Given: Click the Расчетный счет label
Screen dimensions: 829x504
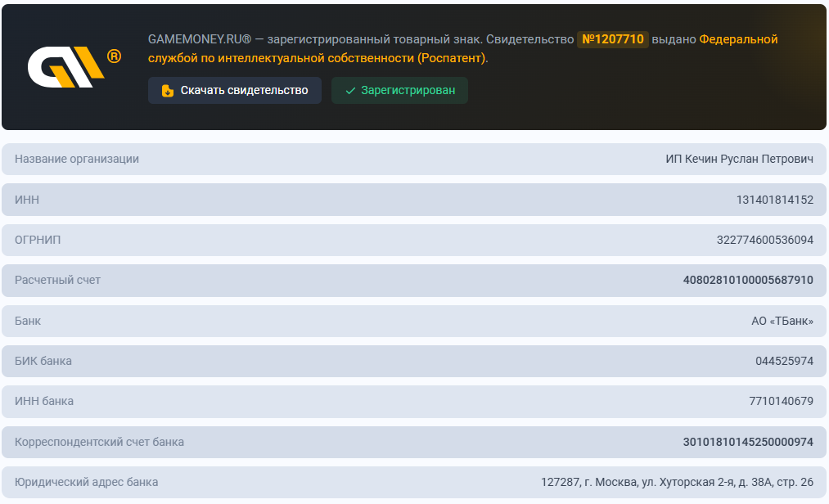Looking at the screenshot, I should pyautogui.click(x=57, y=281).
